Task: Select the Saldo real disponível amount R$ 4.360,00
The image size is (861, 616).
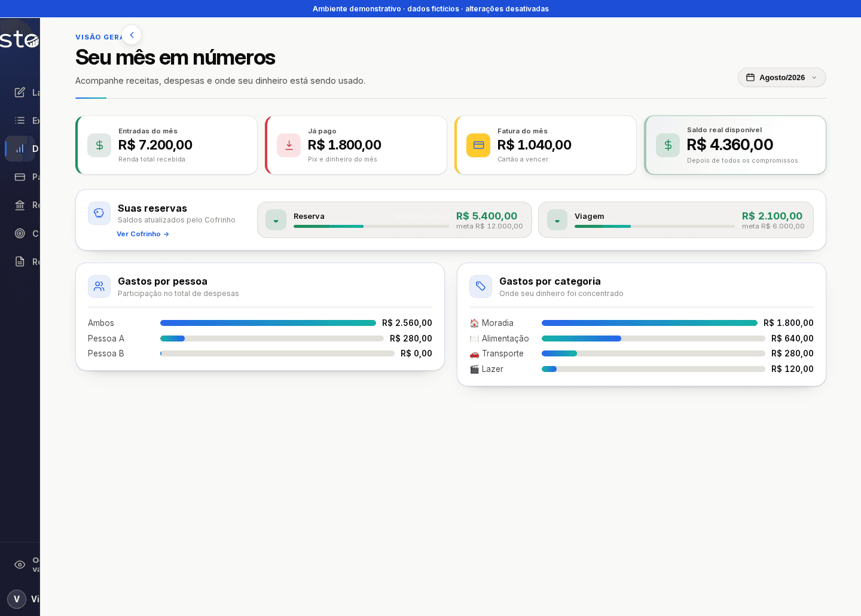Action: coord(730,145)
